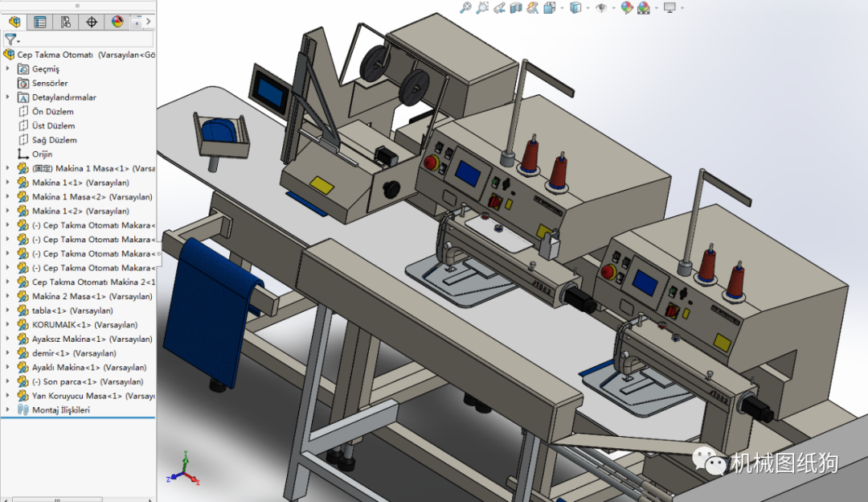Open the tree filter funnel
This screenshot has height=502, width=868.
(x=11, y=39)
